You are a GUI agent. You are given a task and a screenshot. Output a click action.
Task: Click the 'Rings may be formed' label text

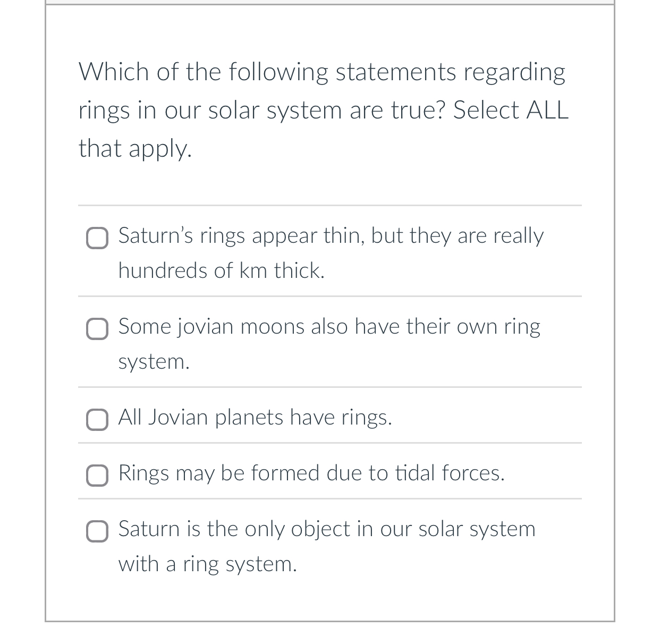pos(311,473)
